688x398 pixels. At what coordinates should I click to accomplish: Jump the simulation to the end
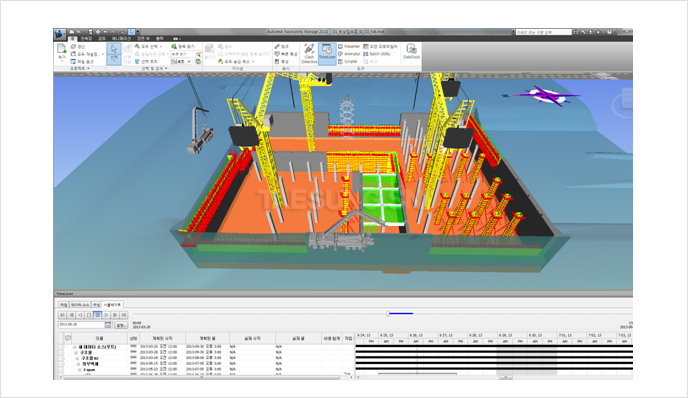pos(124,315)
